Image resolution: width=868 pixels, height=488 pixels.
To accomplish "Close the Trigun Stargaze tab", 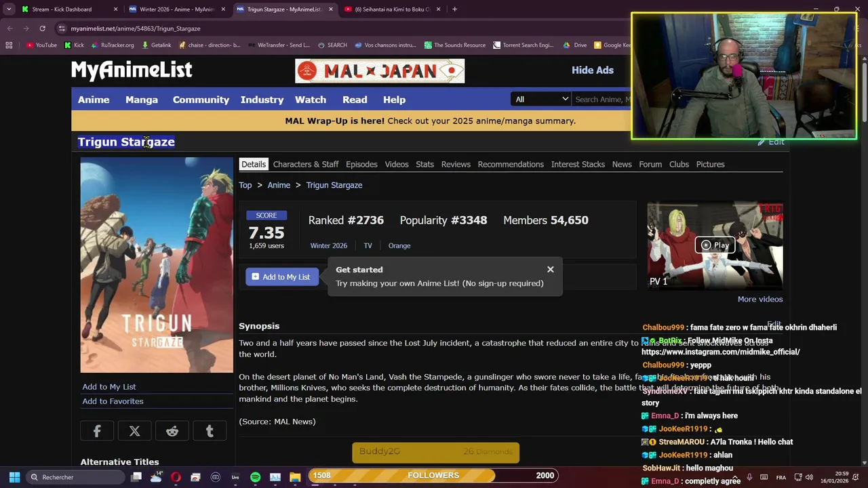I will click(331, 9).
